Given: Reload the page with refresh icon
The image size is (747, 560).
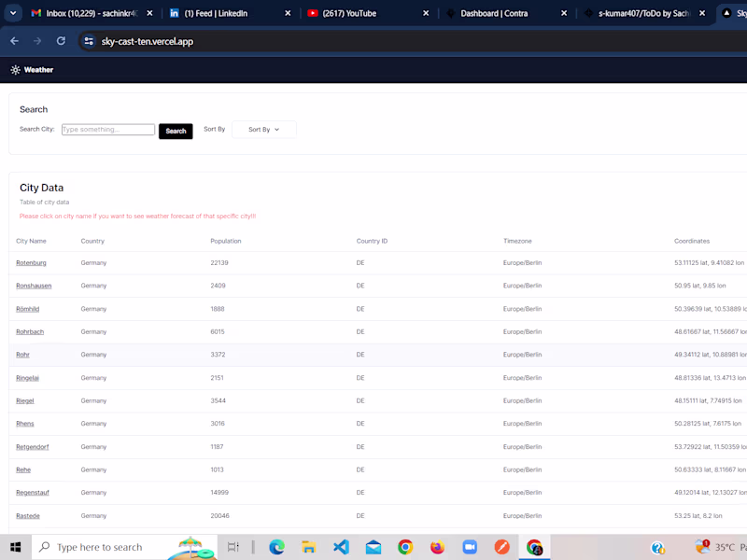Looking at the screenshot, I should (61, 41).
